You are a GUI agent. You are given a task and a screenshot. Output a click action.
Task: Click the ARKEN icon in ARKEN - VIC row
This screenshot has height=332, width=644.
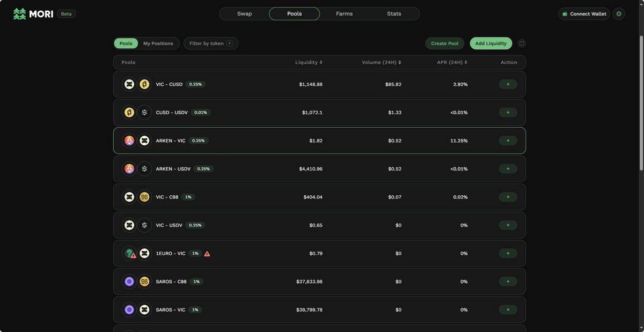coord(129,141)
